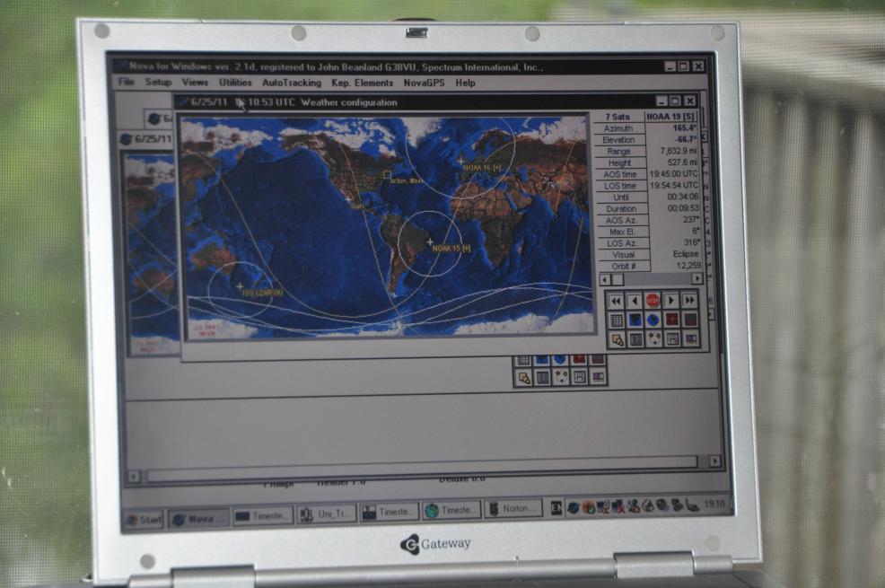
Task: Select the NOAA 16 satellite on the map
Action: pos(461,161)
